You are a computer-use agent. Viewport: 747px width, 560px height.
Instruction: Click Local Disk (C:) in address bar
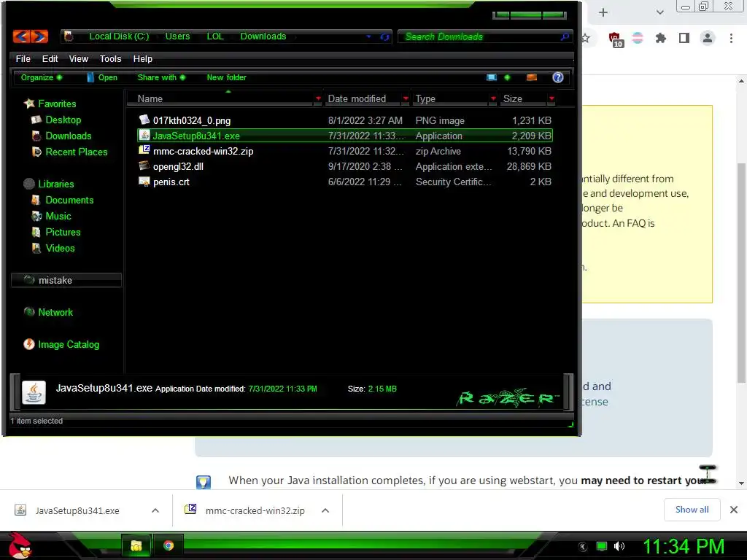(x=119, y=36)
